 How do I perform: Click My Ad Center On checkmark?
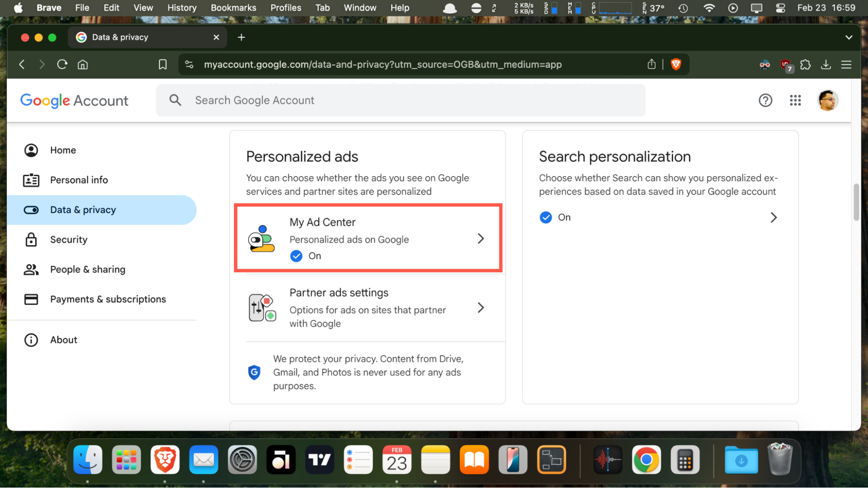[296, 256]
